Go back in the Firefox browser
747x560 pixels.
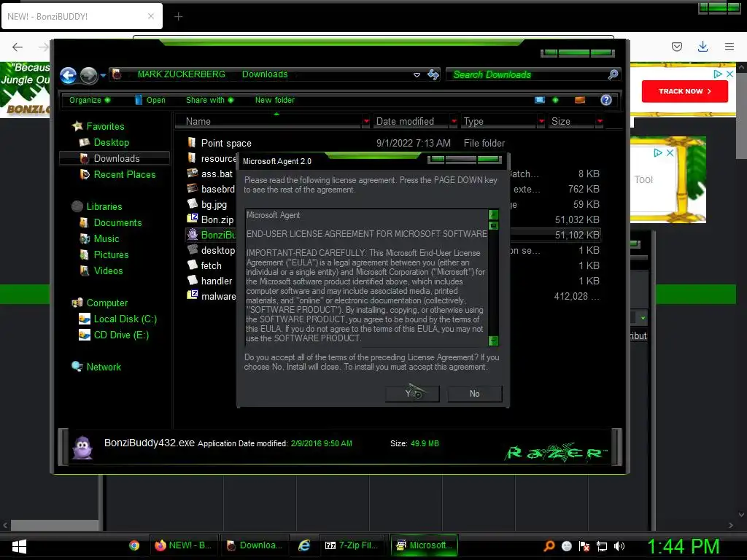(18, 47)
